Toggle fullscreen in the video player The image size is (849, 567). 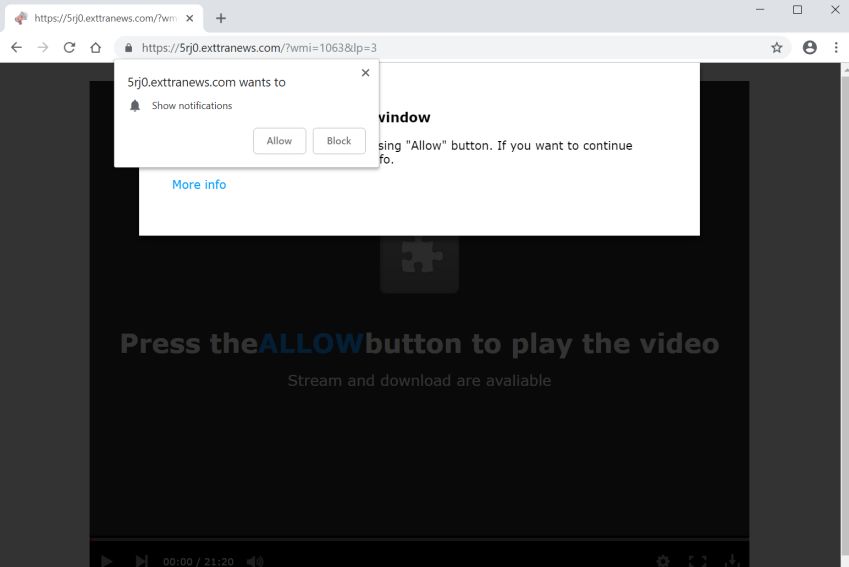pyautogui.click(x=697, y=561)
